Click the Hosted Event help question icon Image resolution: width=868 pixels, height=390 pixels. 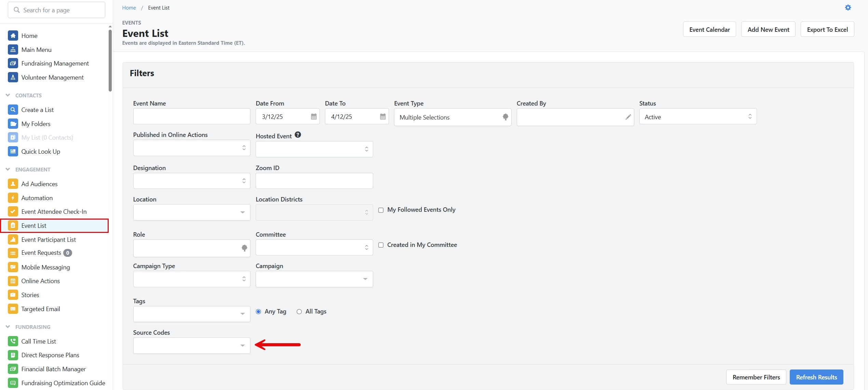[x=298, y=135]
